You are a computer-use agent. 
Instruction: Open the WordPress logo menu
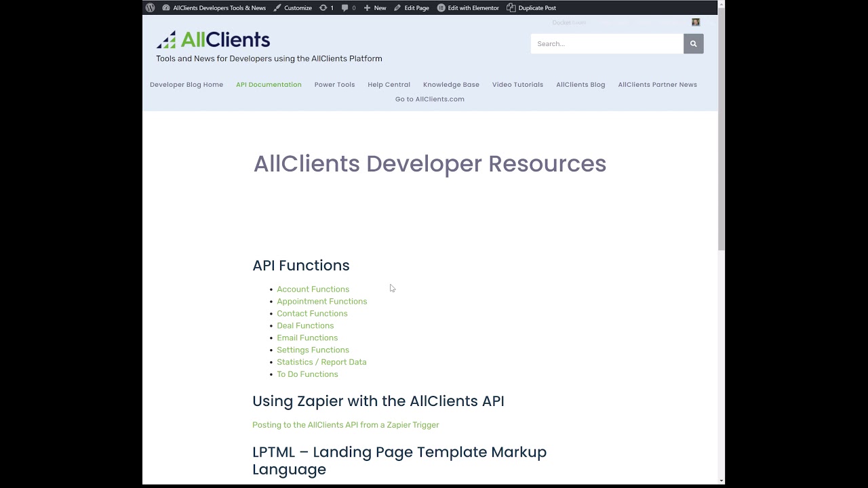coord(150,7)
